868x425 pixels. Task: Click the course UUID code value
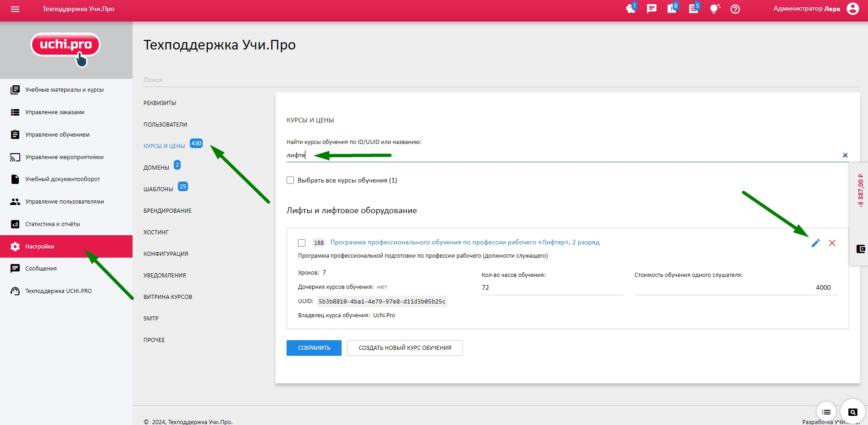(382, 302)
